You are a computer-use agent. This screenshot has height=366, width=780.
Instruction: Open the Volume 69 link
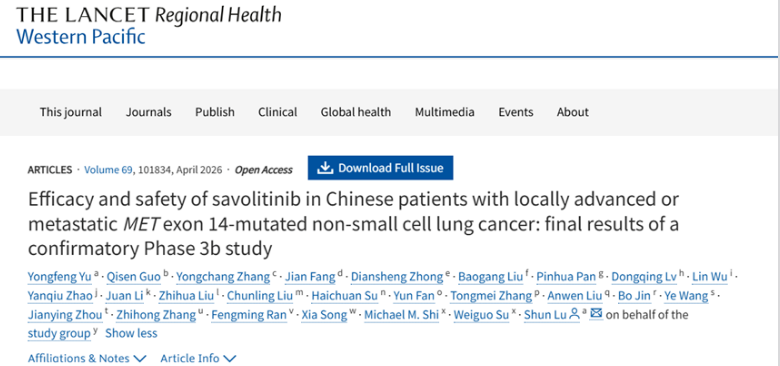108,170
